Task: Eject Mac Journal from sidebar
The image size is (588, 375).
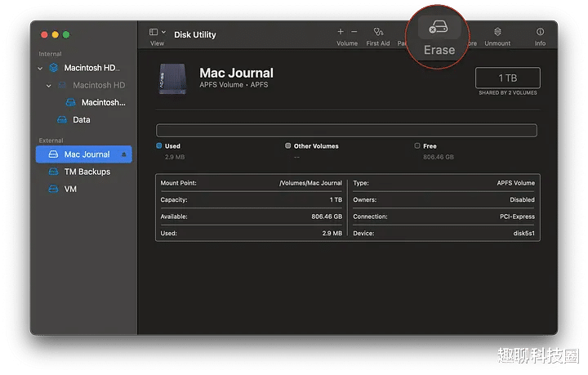Action: (x=124, y=154)
